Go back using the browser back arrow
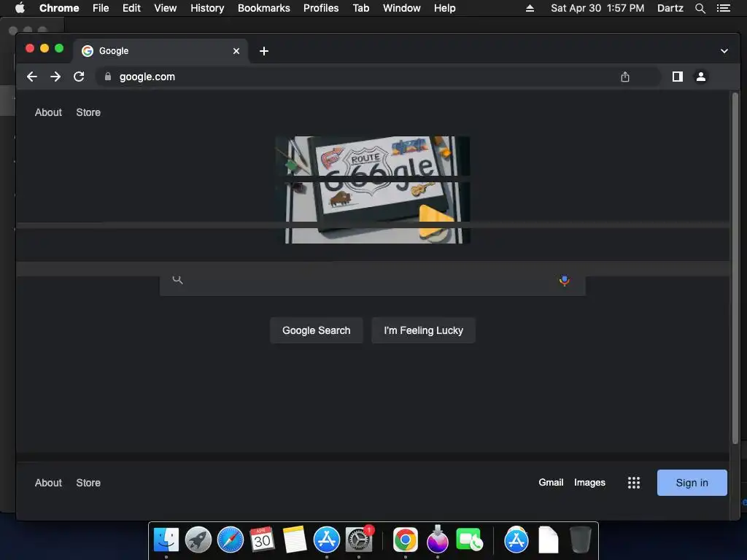 tap(32, 77)
